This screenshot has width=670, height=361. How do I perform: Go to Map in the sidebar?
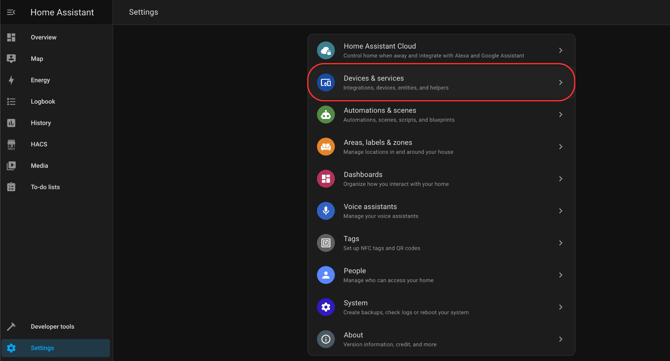pos(37,59)
